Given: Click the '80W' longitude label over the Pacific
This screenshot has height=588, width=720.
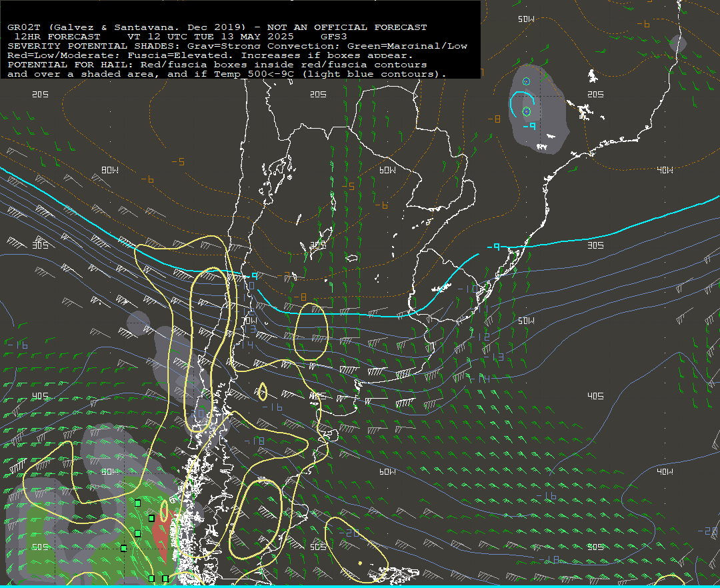Looking at the screenshot, I should click(x=110, y=170).
